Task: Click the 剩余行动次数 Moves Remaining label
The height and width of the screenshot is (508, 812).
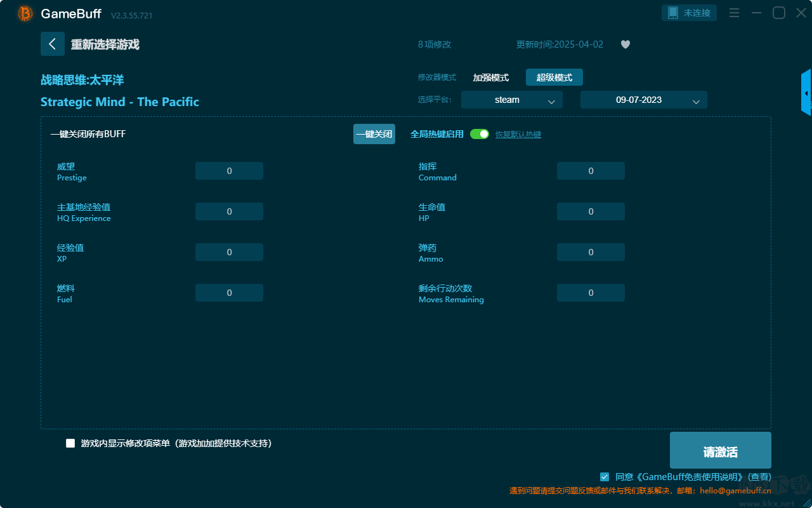Action: click(451, 293)
